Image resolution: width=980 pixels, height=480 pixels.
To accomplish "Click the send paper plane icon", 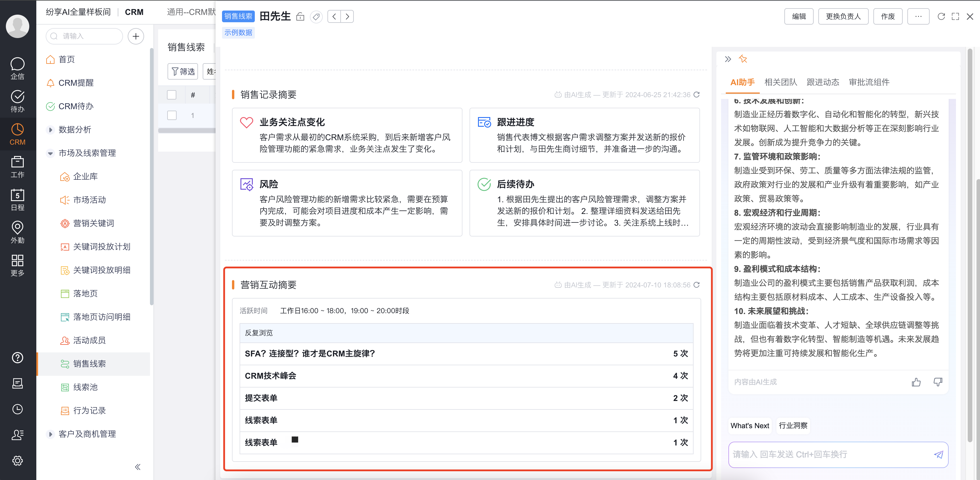I will (x=938, y=455).
